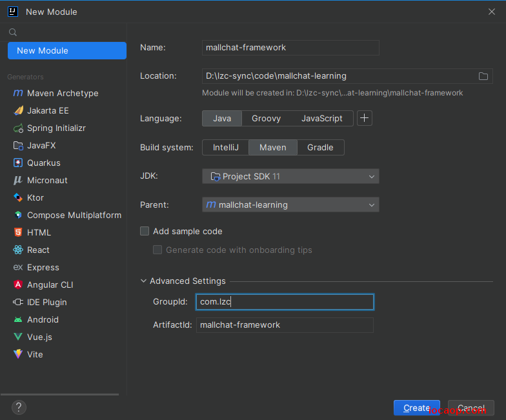Select New Module in the sidebar

(67, 50)
